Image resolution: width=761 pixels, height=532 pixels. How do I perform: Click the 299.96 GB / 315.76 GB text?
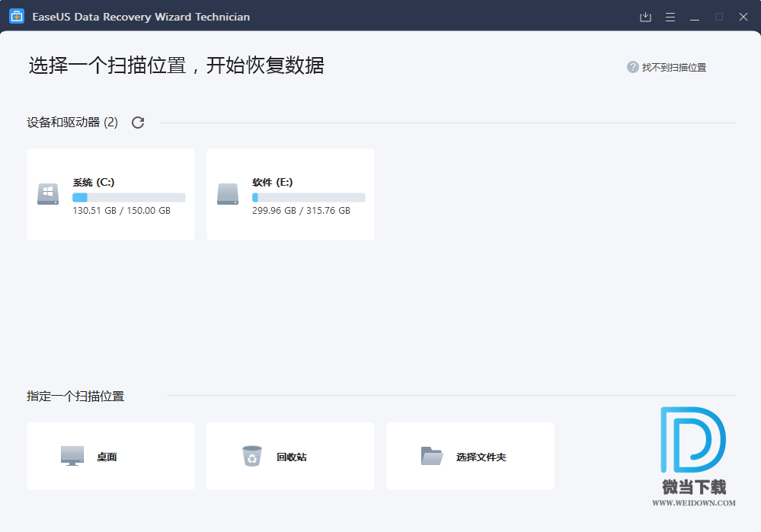pos(301,211)
